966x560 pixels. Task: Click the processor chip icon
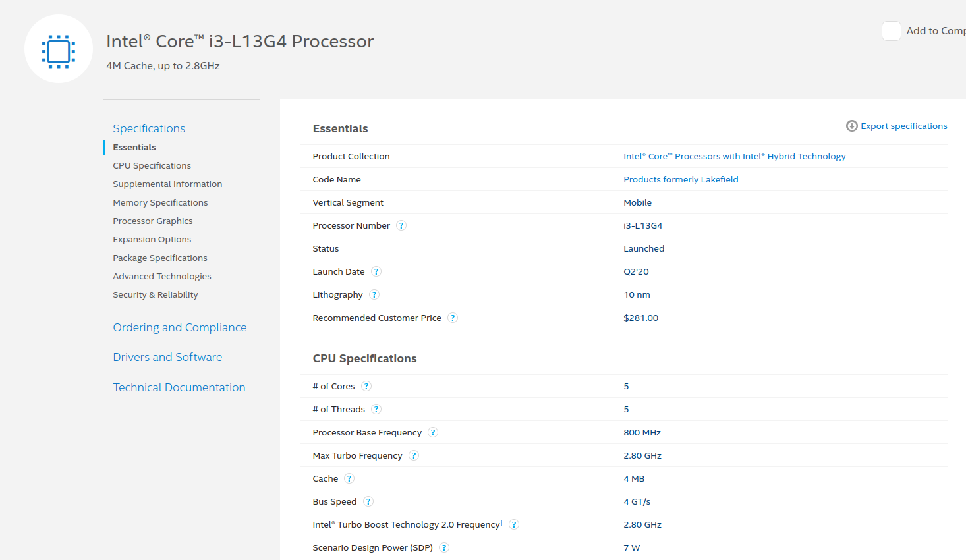(x=59, y=51)
